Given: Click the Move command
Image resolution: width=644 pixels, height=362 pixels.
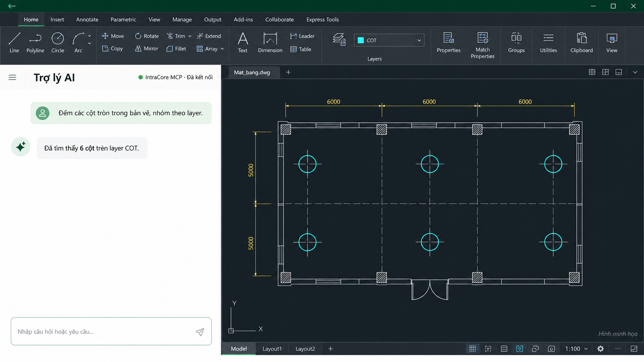Looking at the screenshot, I should coord(113,36).
